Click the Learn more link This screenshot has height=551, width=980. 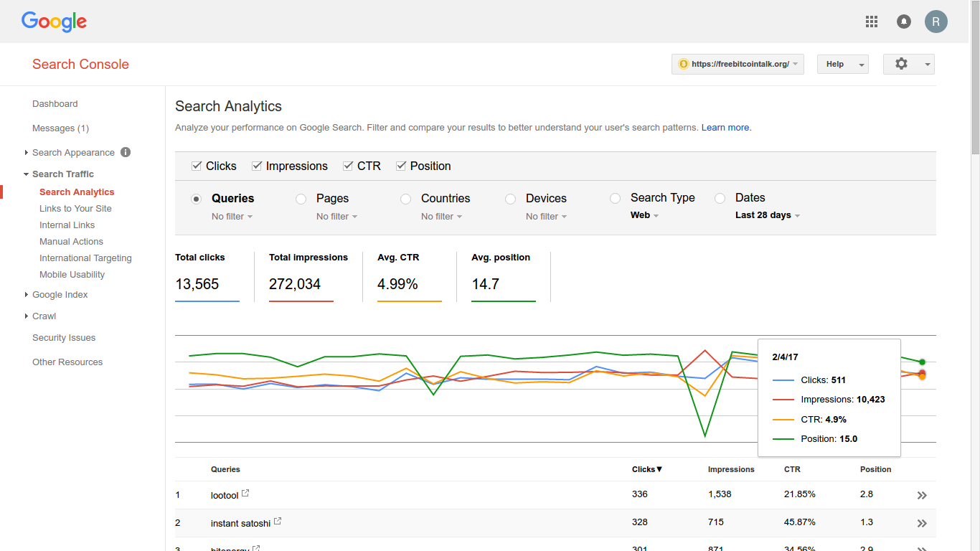tap(726, 128)
